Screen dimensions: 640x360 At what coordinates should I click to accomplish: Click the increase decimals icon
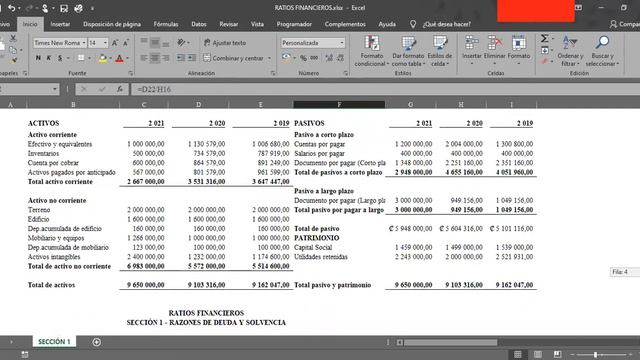(329, 58)
